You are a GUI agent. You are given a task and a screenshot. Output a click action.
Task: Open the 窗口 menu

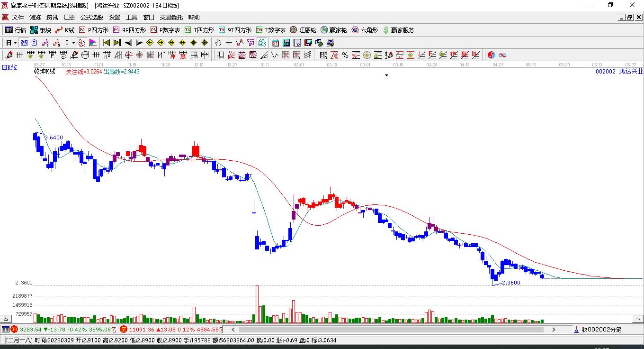pyautogui.click(x=149, y=18)
